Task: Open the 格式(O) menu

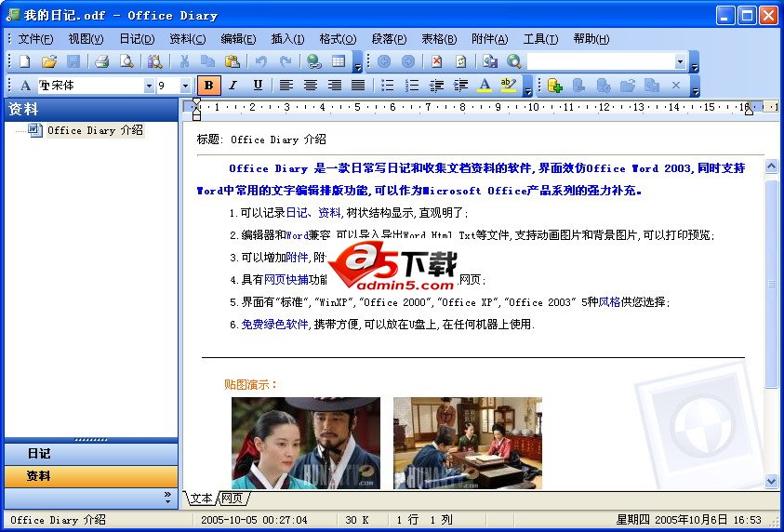Action: (338, 39)
